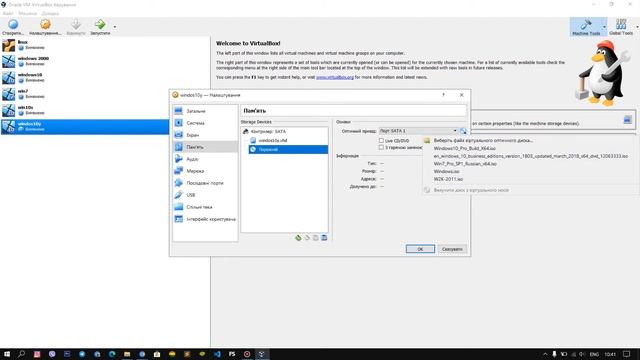Click the highlighted windos10y machine in the list

coord(85,127)
